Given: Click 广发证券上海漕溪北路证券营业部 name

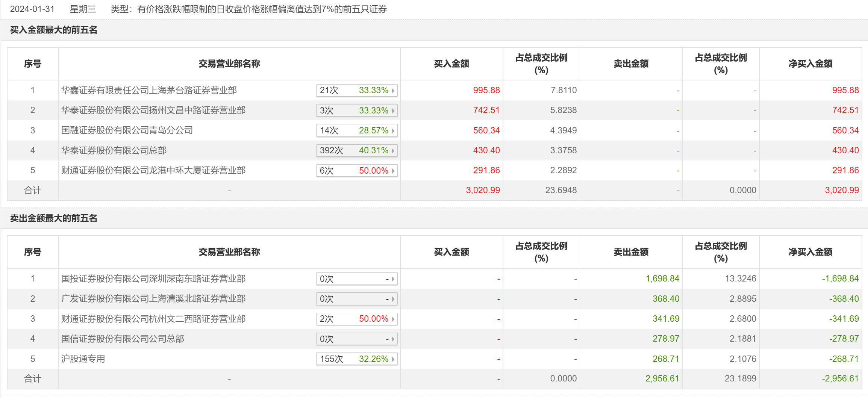Looking at the screenshot, I should pos(153,298).
